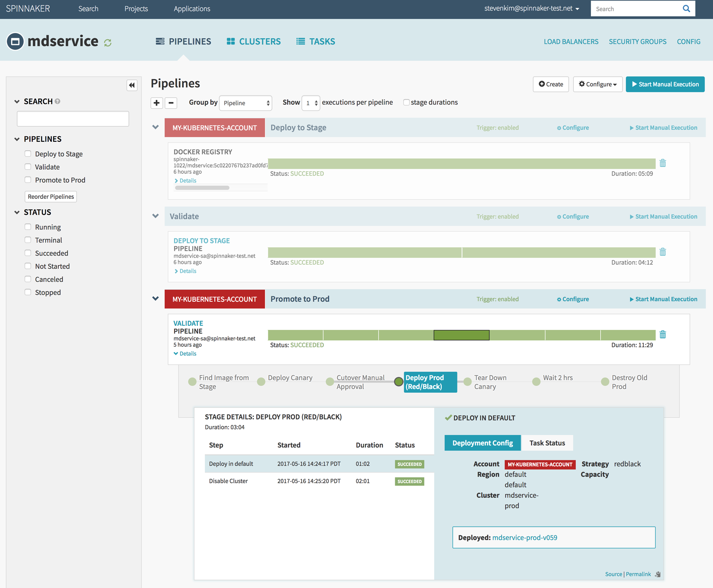Select the highlighted Deploy Prod stage bar segment
Image resolution: width=713 pixels, height=588 pixels.
461,335
